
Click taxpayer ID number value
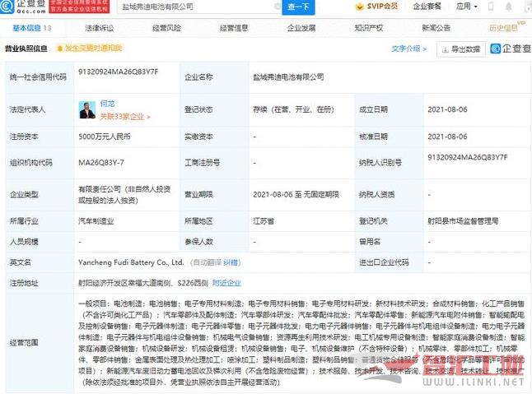tap(468, 158)
